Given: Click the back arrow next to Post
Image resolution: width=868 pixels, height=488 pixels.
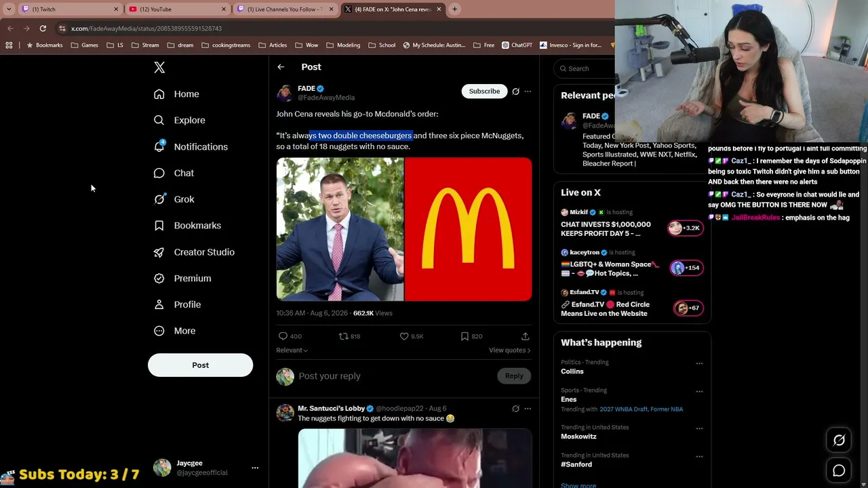Looking at the screenshot, I should 281,67.
